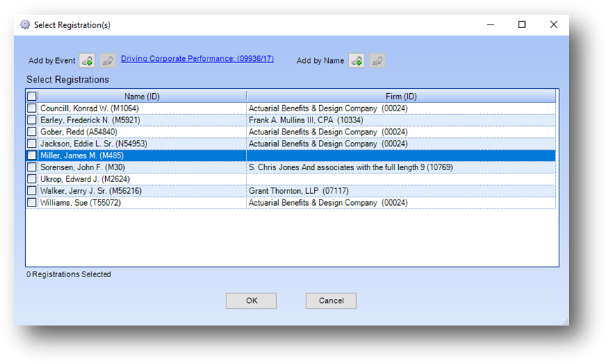Image resolution: width=607 pixels, height=364 pixels.
Task: Click the Add by Event remove-link icon
Action: coord(108,61)
